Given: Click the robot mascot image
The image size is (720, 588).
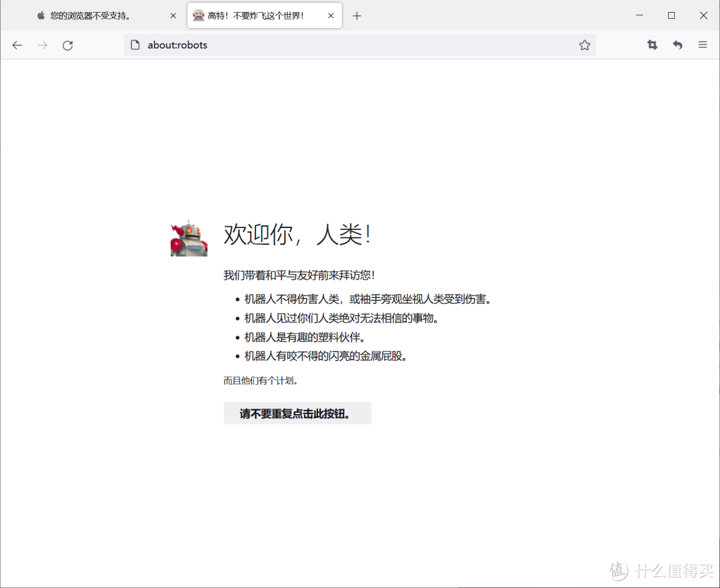Looking at the screenshot, I should pyautogui.click(x=189, y=237).
